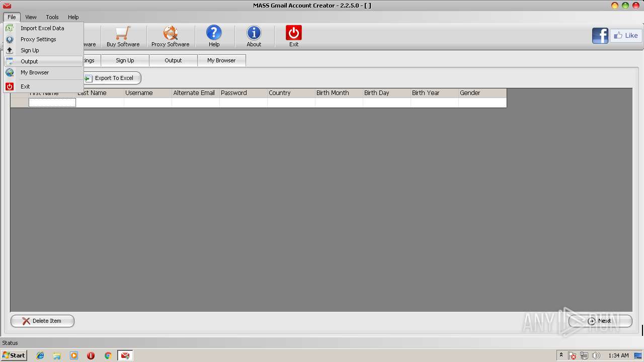Screen dimensions: 644x362
Task: Open the file explorer taskbar icon
Action: (57, 355)
